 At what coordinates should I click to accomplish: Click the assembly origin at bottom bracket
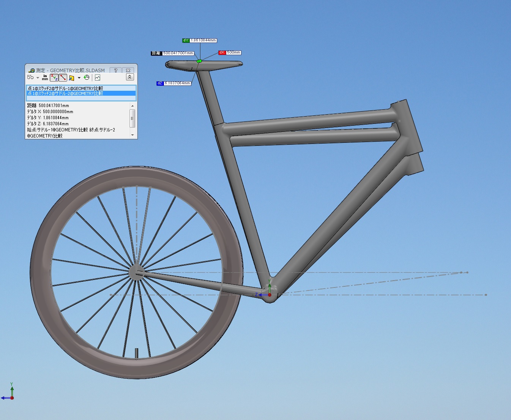point(270,295)
